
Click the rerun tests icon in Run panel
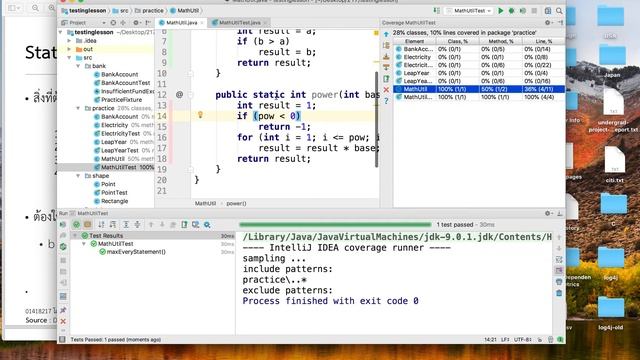click(x=63, y=224)
